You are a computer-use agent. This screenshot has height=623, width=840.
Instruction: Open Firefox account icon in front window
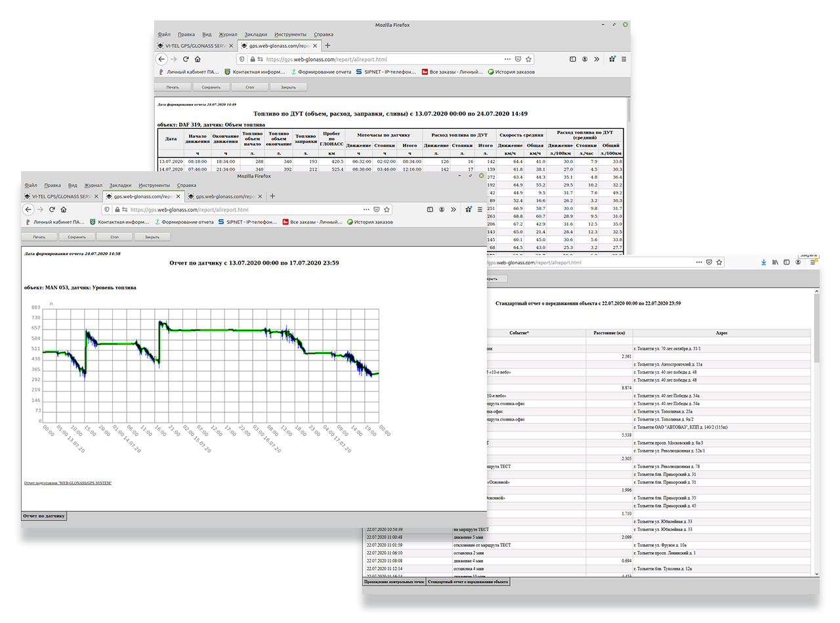442,209
